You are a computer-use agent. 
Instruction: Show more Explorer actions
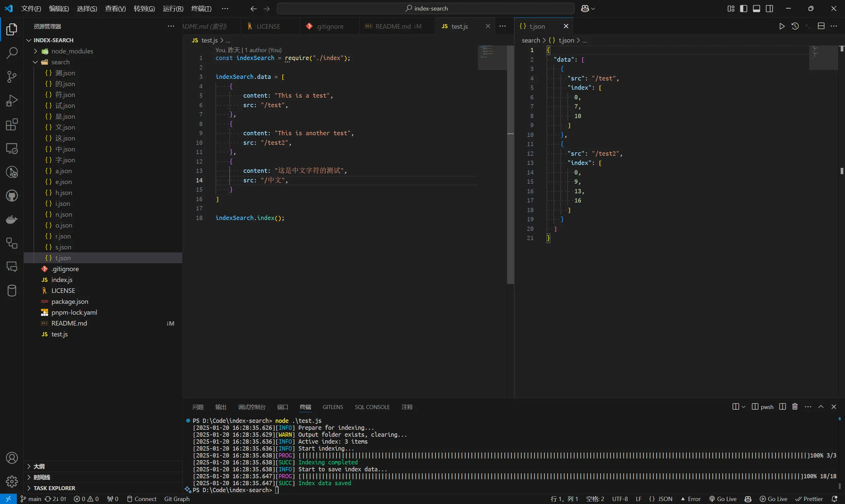click(x=171, y=26)
